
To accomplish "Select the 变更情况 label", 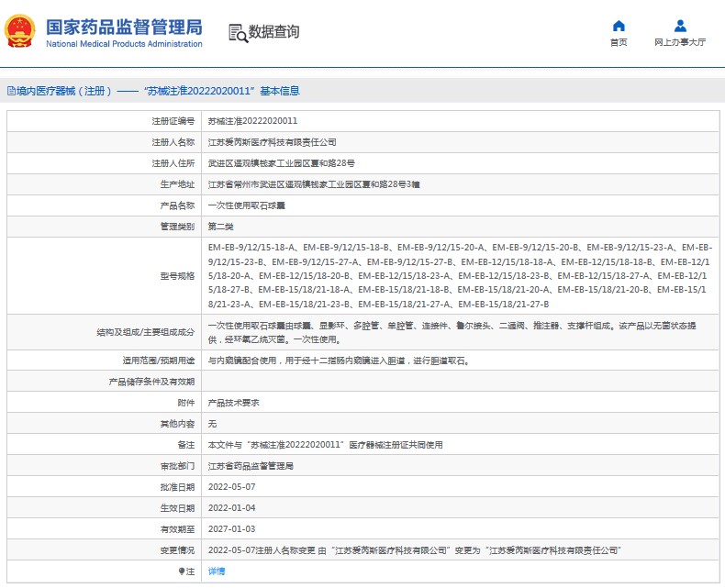I will 177,550.
